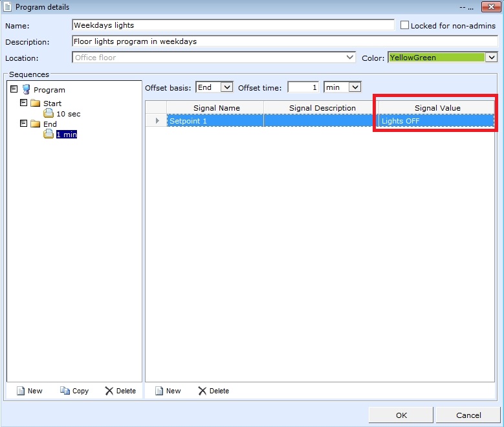Viewport: 504px width, 427px height.
Task: Enable Locked for non-admins checkbox
Action: (x=405, y=26)
